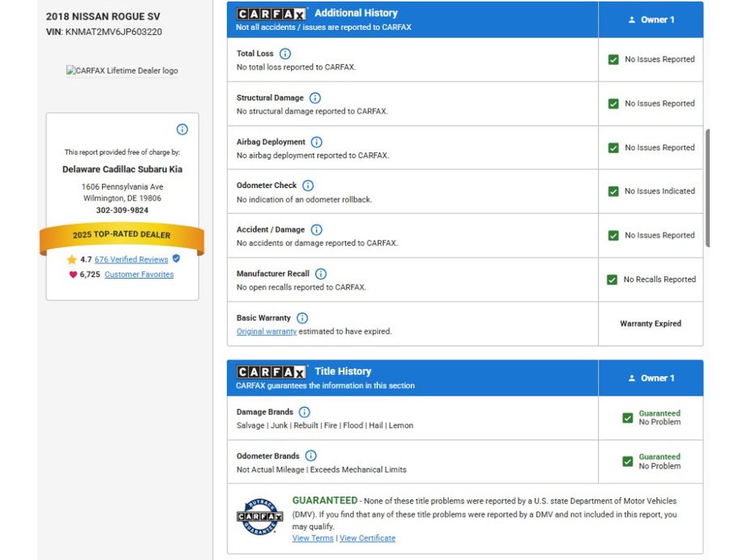
Task: Open the View Terms link
Action: point(313,538)
